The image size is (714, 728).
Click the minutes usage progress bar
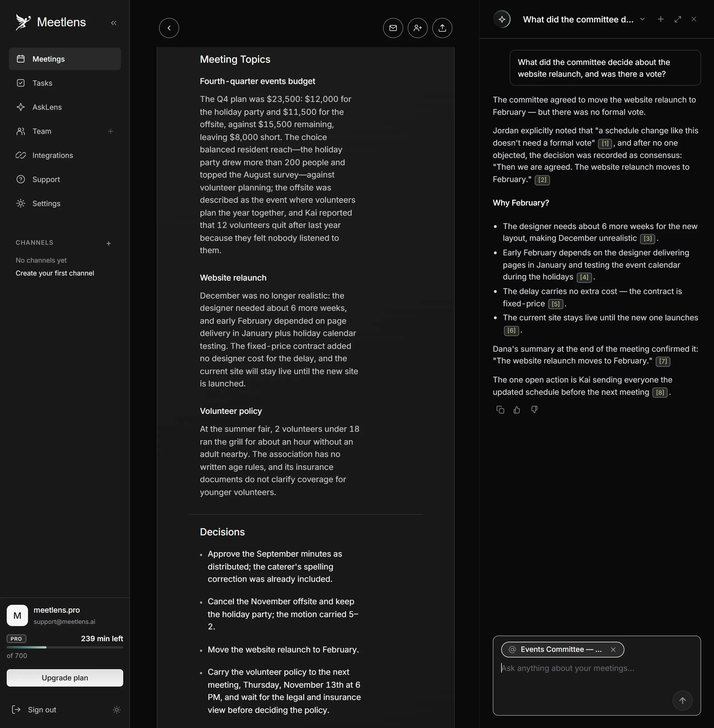click(x=65, y=647)
